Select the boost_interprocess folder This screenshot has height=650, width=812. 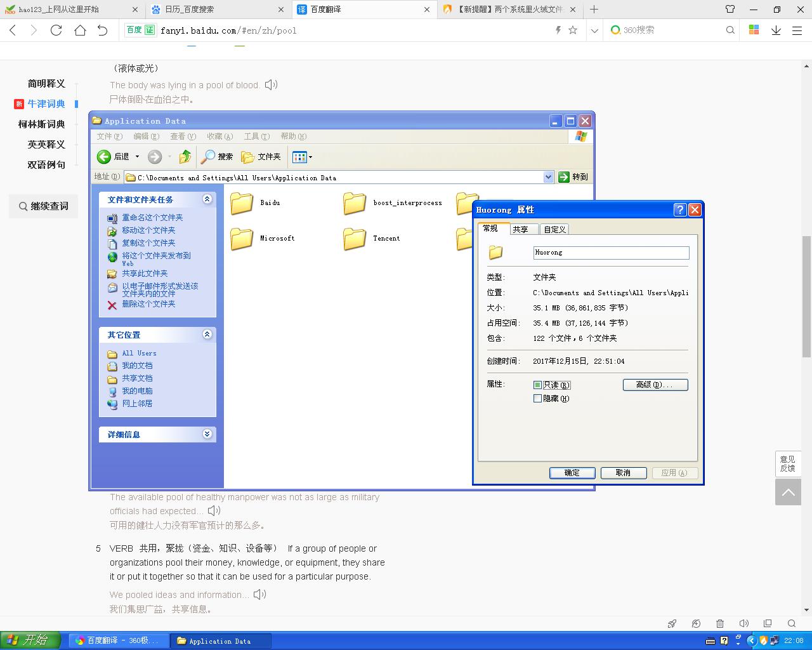[355, 203]
